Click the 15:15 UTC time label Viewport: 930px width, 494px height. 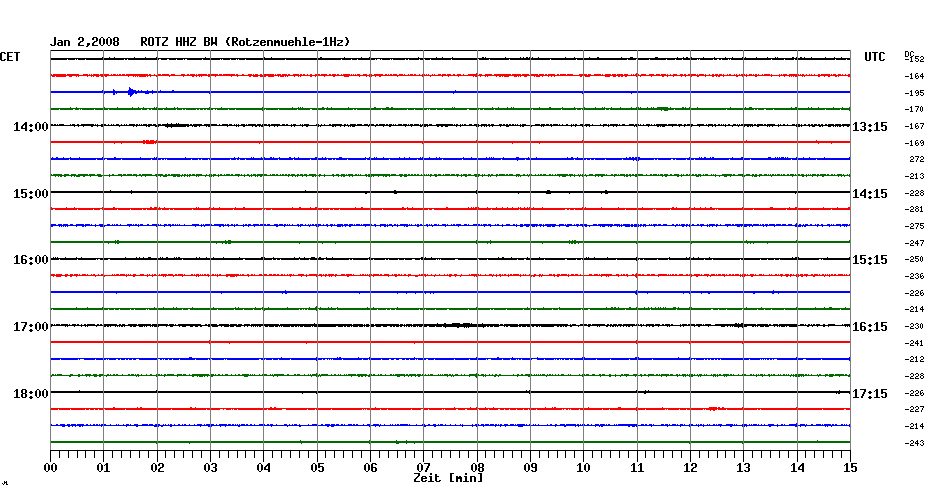point(870,260)
